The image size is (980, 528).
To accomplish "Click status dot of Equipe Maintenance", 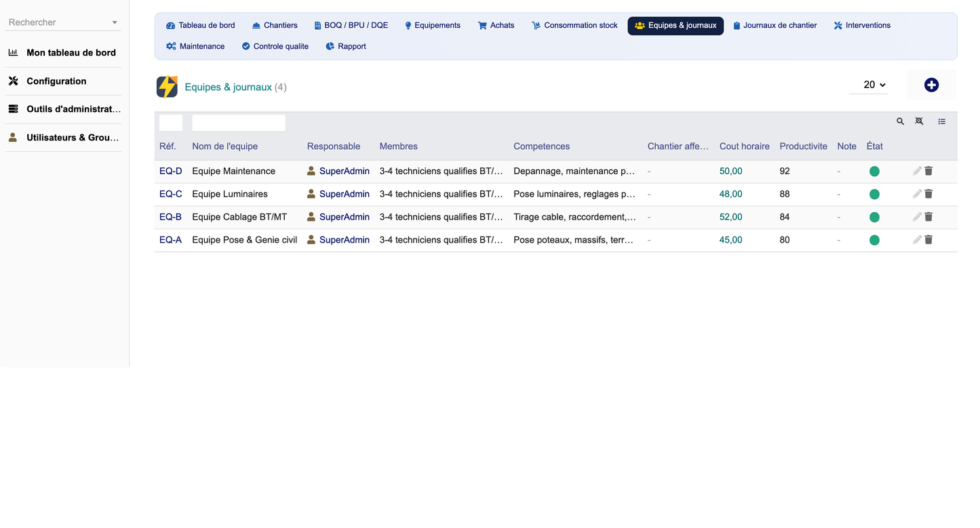I will [874, 171].
